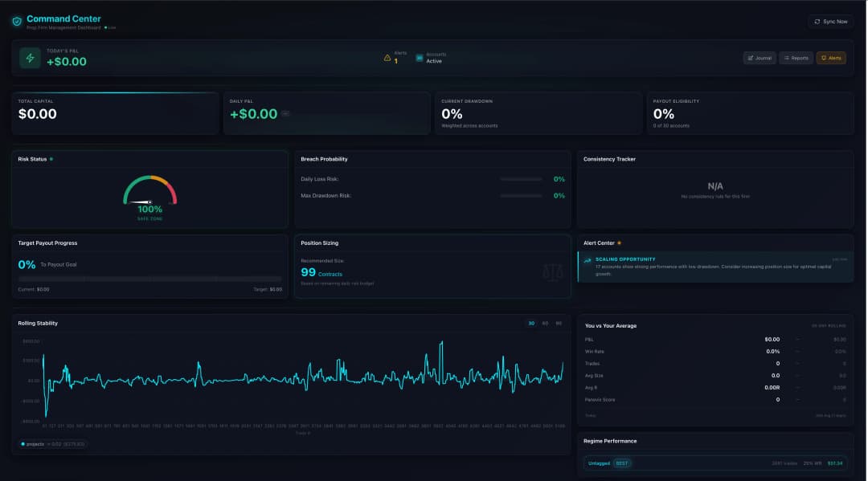Open the Alerts button in top bar
868x481 pixels.
[831, 58]
